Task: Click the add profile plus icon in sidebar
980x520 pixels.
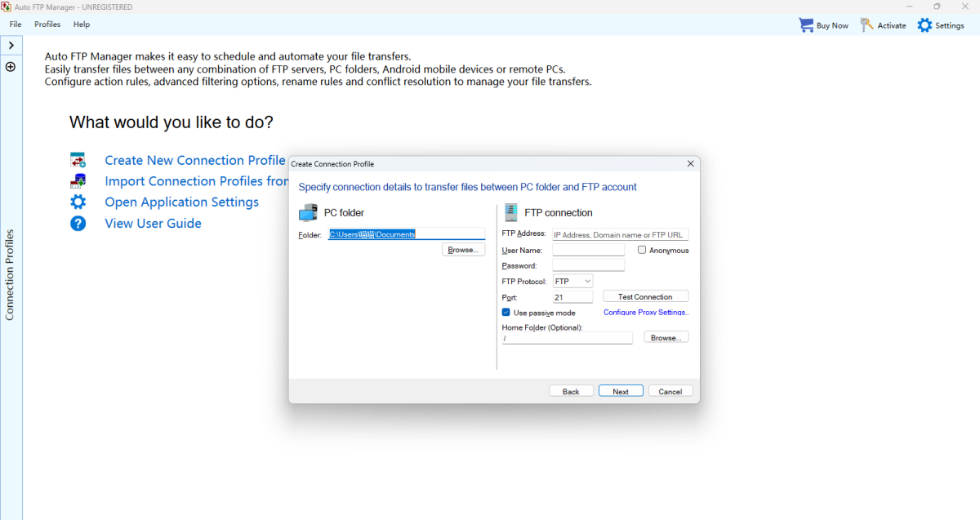Action: tap(11, 67)
